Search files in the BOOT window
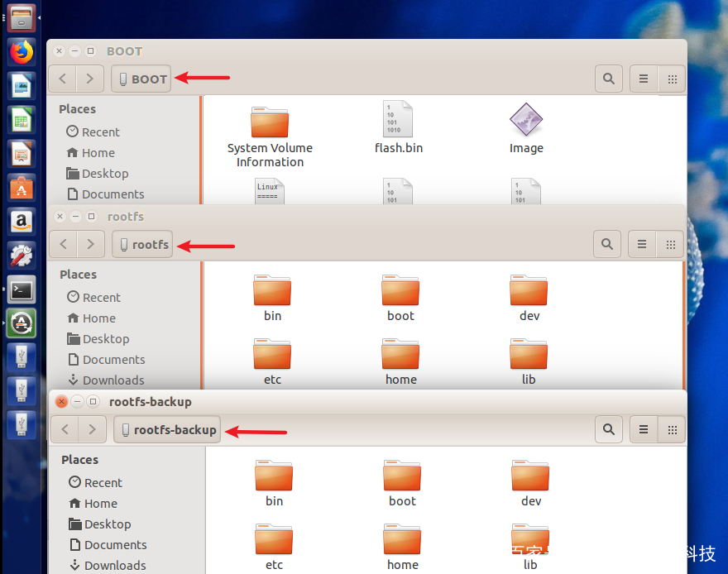The image size is (728, 574). pyautogui.click(x=609, y=79)
